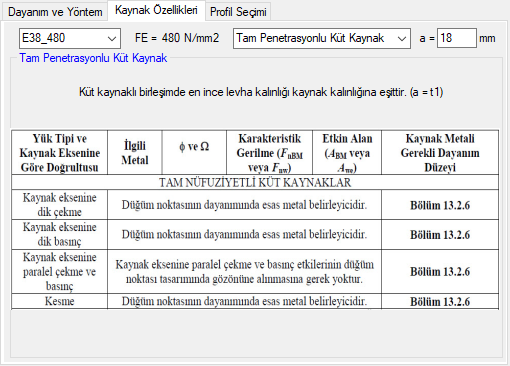Click the Etkin Alan column header

(x=347, y=153)
